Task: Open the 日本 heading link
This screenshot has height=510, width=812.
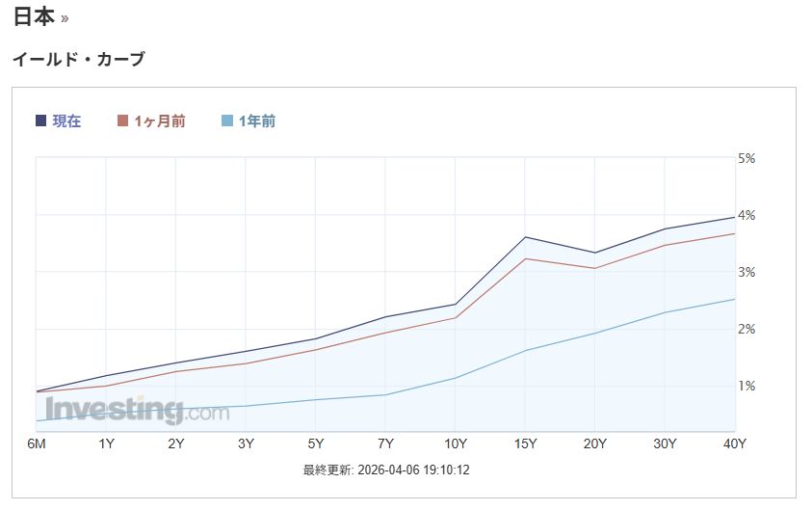Action: click(x=33, y=17)
